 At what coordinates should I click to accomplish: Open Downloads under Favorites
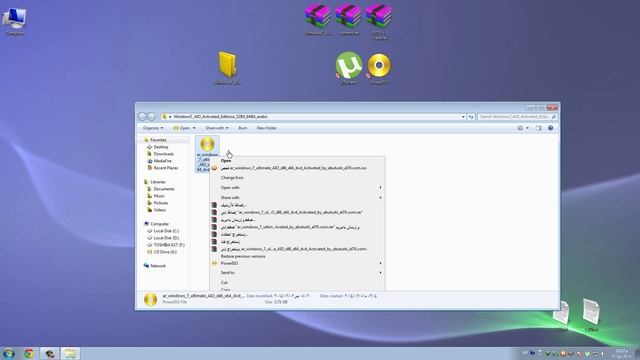pos(164,154)
